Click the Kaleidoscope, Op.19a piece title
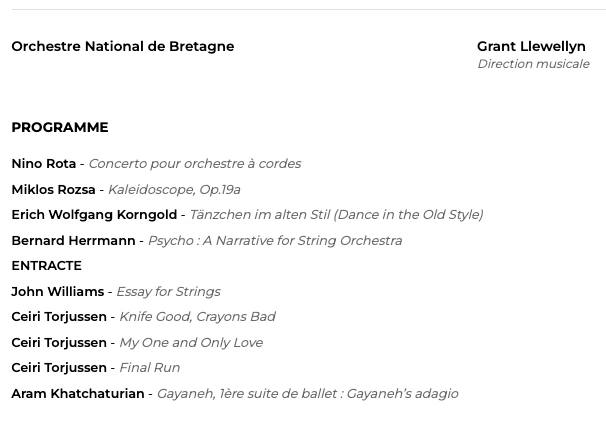 [174, 189]
